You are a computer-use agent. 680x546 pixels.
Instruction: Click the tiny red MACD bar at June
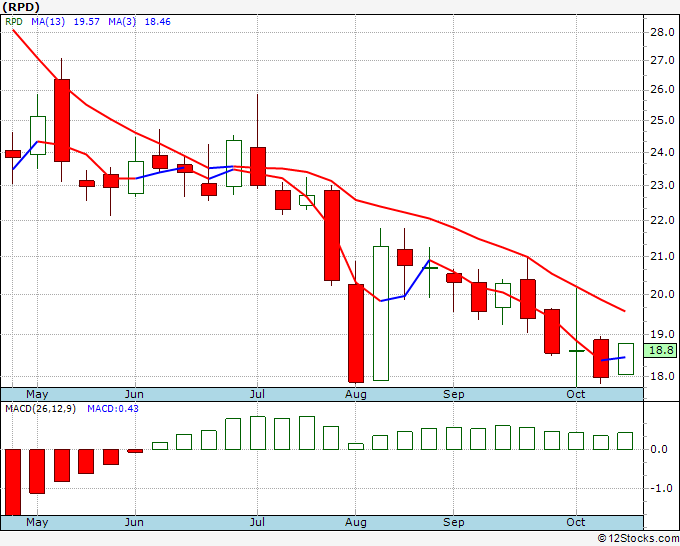[135, 451]
